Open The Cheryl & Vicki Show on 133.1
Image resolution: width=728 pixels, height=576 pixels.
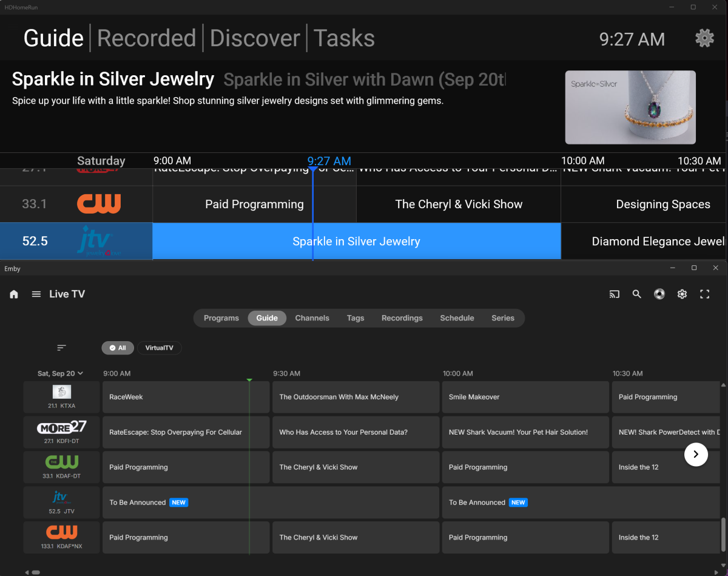click(x=356, y=537)
